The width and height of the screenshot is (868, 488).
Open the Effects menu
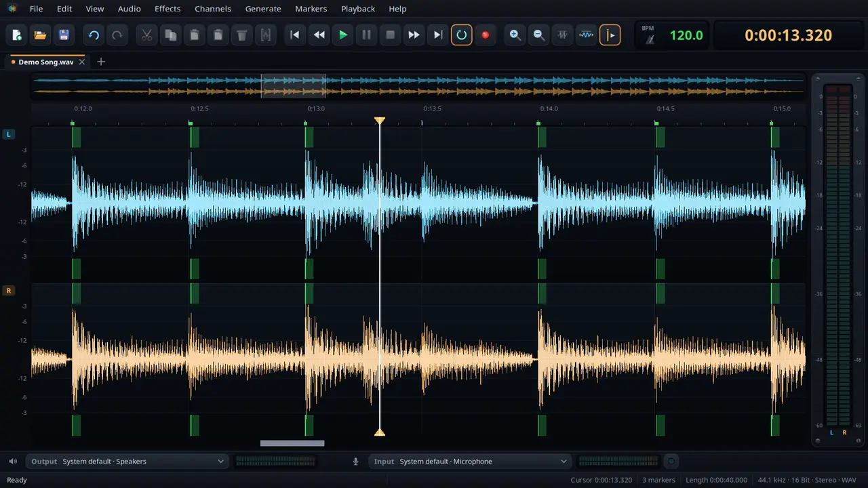coord(167,9)
